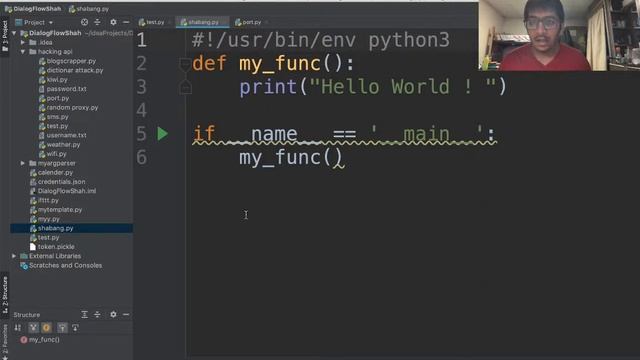The width and height of the screenshot is (640, 360).
Task: Expand the .idea folder
Action: [23, 42]
